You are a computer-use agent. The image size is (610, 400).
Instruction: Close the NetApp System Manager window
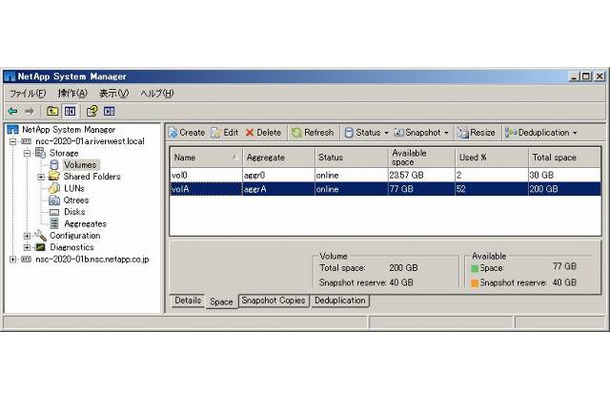click(599, 77)
